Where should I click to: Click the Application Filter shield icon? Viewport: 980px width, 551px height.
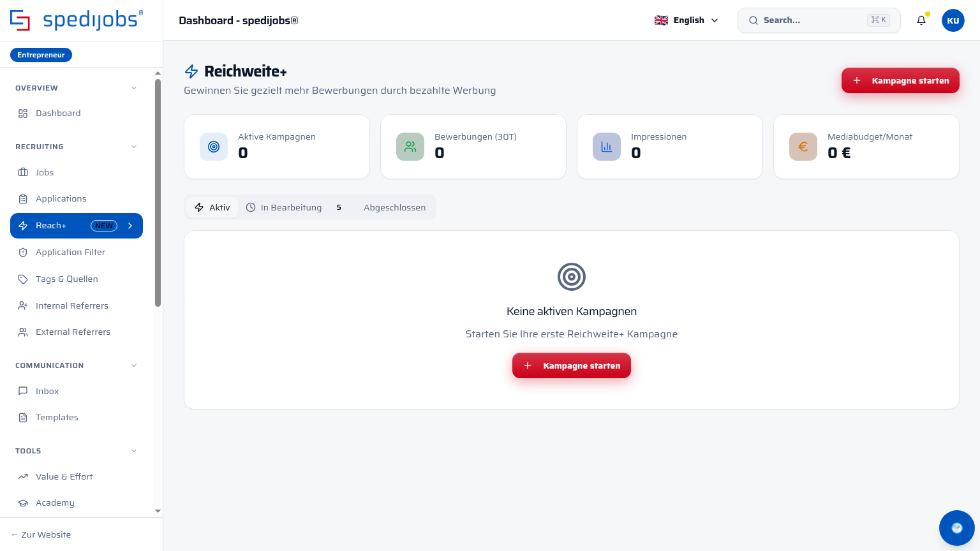[x=23, y=253]
